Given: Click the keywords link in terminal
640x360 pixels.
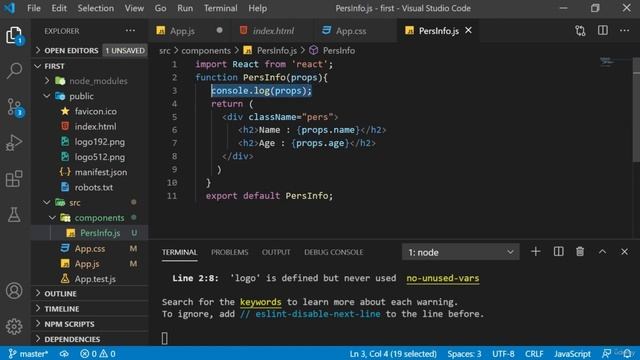Looking at the screenshot, I should point(260,302).
